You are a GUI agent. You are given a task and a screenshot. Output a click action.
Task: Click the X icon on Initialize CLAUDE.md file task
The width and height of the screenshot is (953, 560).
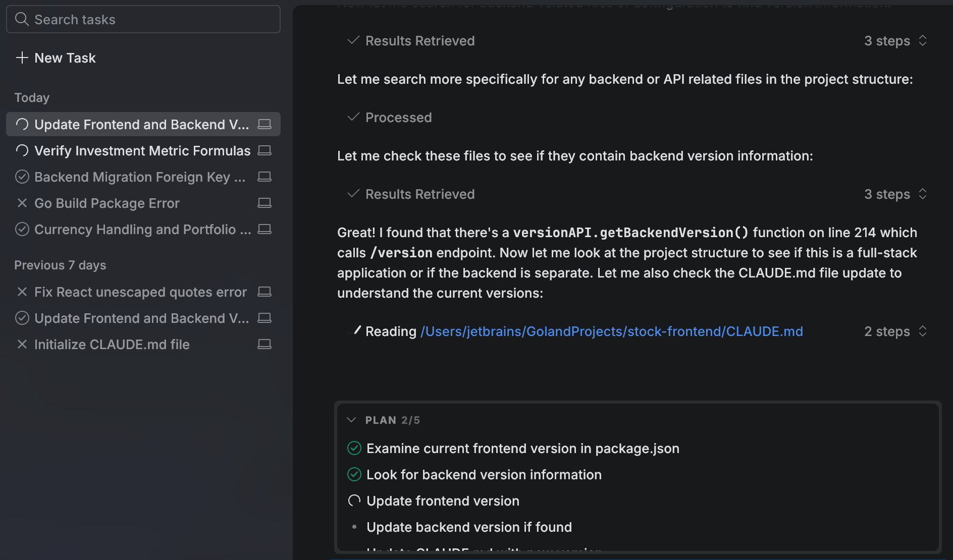22,344
